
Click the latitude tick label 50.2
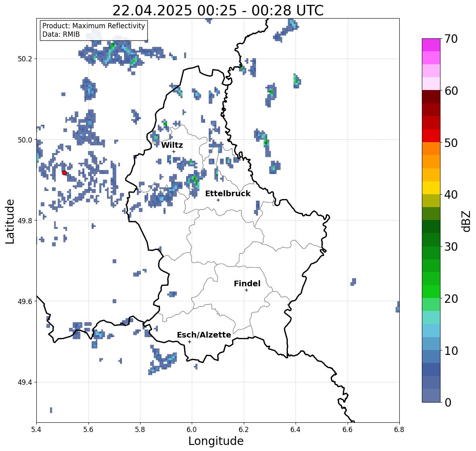pyautogui.click(x=25, y=59)
